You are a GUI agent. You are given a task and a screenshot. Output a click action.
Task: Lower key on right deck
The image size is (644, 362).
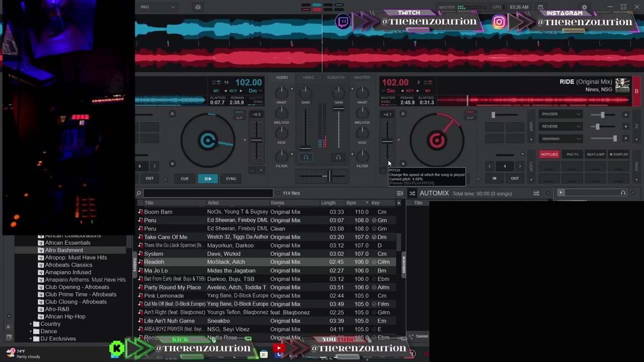point(403,91)
